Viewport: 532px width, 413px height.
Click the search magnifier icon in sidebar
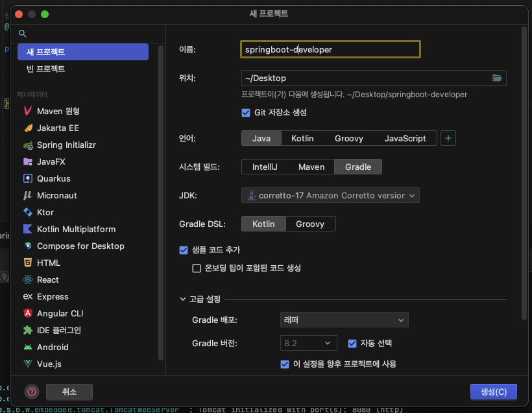tap(23, 33)
